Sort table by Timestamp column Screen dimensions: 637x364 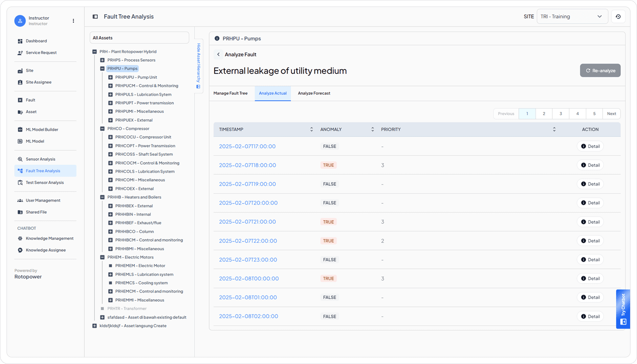point(311,130)
